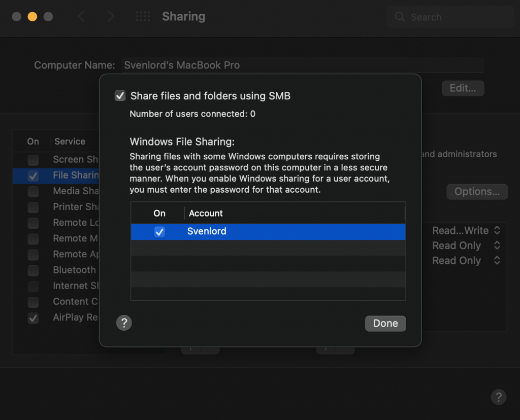Turn on Internet Sharing
This screenshot has height=420, width=520.
[33, 286]
